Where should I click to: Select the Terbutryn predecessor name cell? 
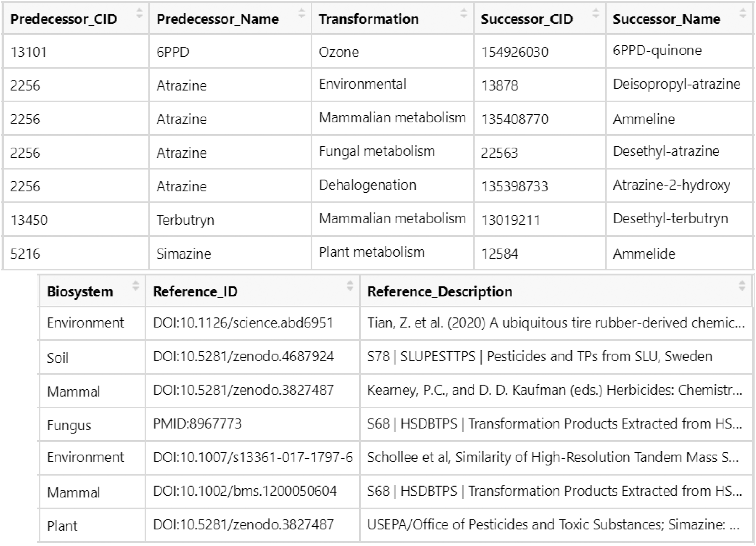tap(185, 220)
